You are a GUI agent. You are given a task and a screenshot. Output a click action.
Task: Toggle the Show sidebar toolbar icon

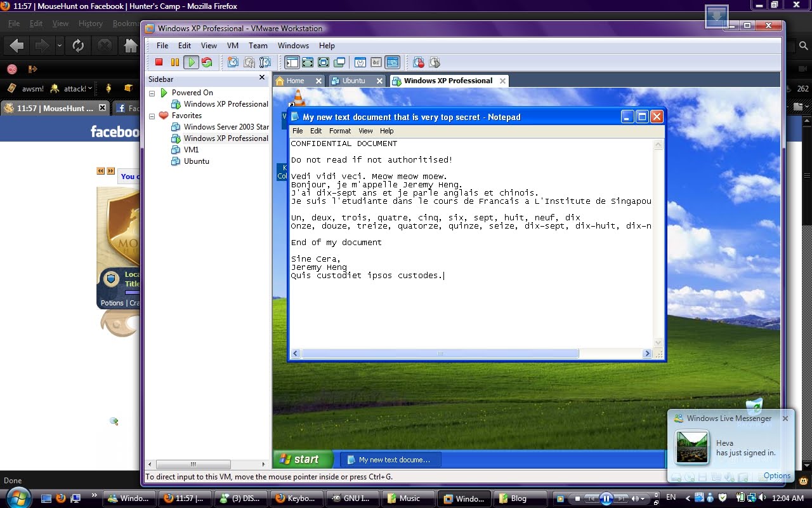tap(292, 62)
